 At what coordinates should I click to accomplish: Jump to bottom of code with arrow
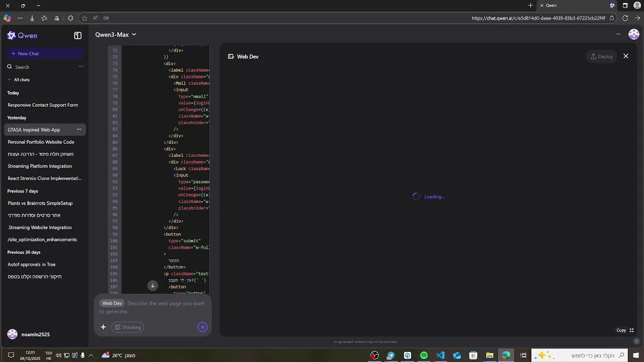(x=152, y=286)
